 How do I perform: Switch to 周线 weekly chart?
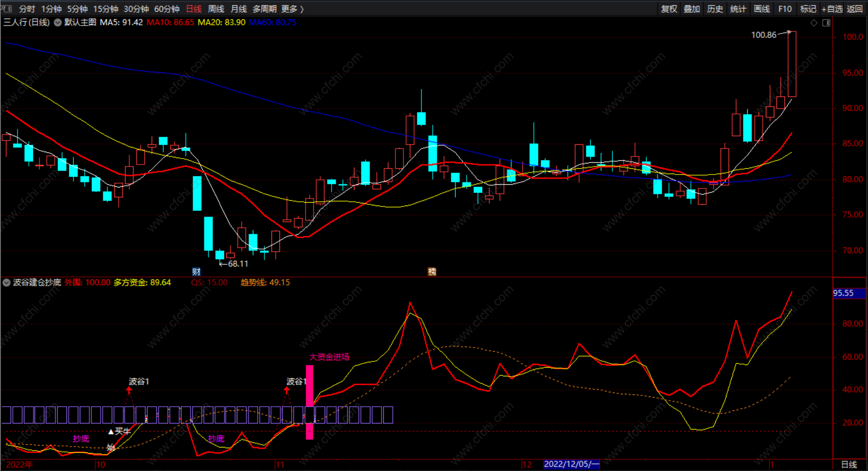(216, 9)
